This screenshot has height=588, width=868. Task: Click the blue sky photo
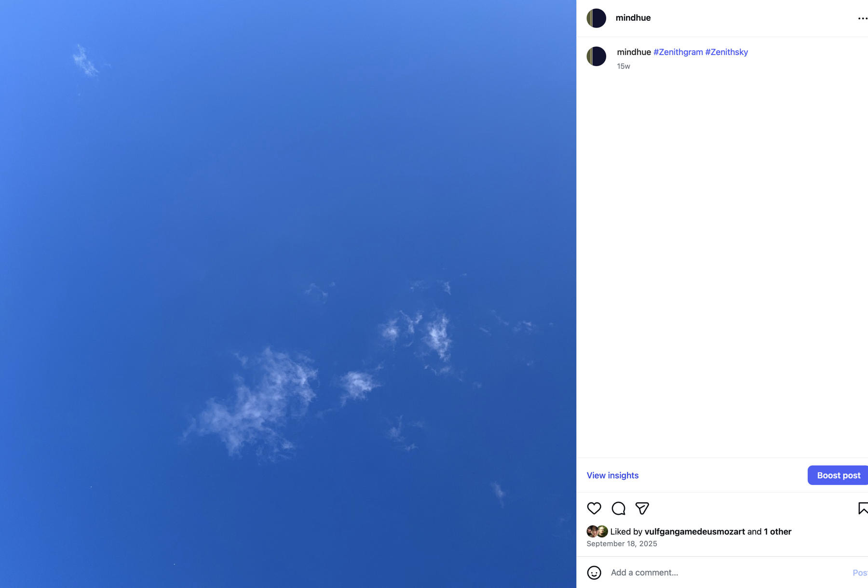(x=288, y=294)
